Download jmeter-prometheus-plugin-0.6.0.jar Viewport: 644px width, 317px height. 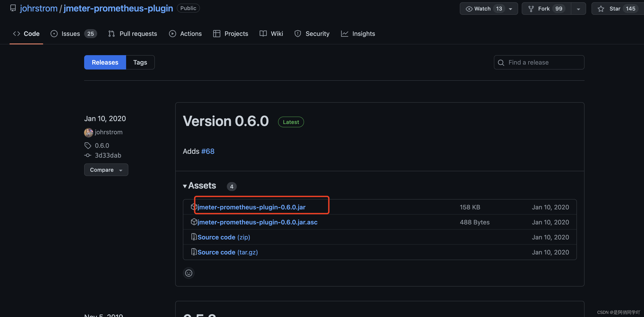251,207
